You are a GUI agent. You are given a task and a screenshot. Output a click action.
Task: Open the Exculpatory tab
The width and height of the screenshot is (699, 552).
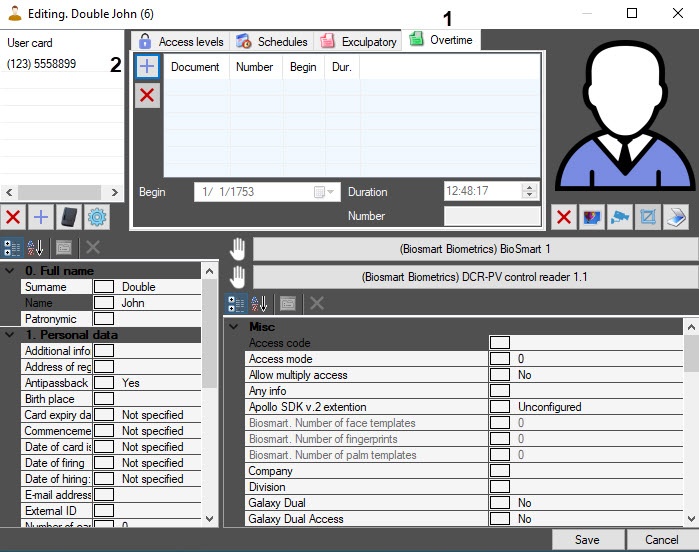(358, 41)
